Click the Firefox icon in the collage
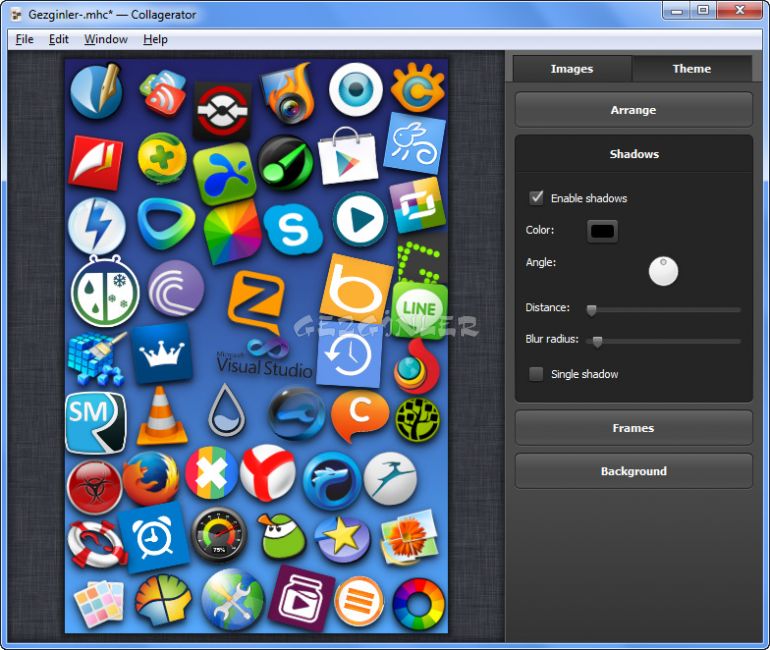Screen dimensions: 770x650 click(151, 479)
